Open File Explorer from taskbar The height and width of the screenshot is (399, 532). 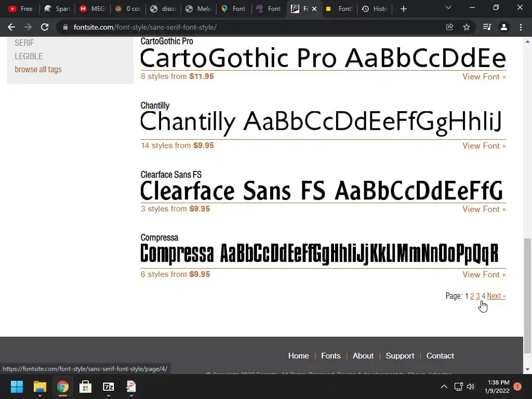click(x=39, y=387)
